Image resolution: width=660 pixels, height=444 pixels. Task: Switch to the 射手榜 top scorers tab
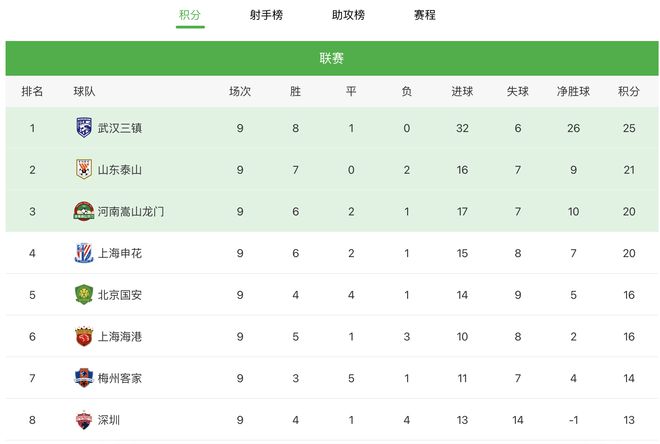click(x=266, y=15)
